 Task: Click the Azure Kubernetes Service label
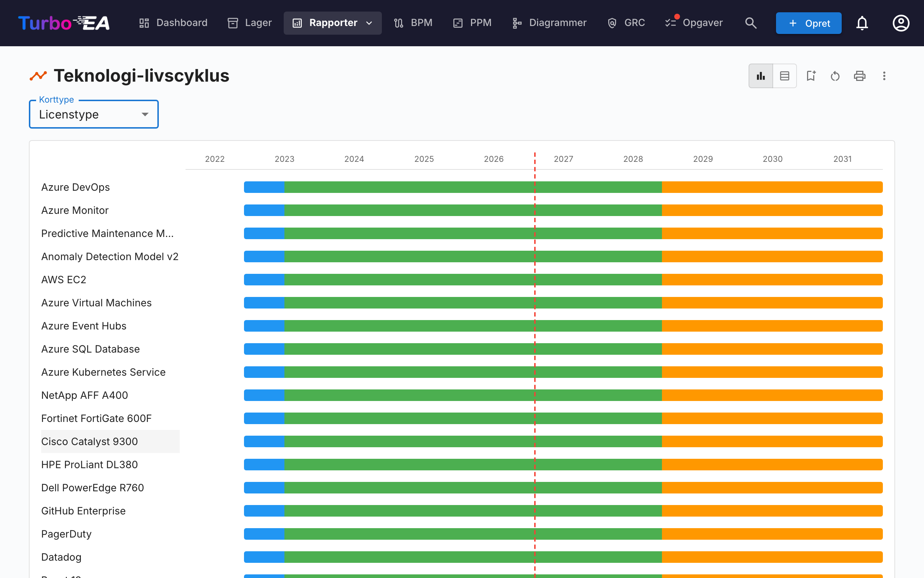(x=104, y=372)
